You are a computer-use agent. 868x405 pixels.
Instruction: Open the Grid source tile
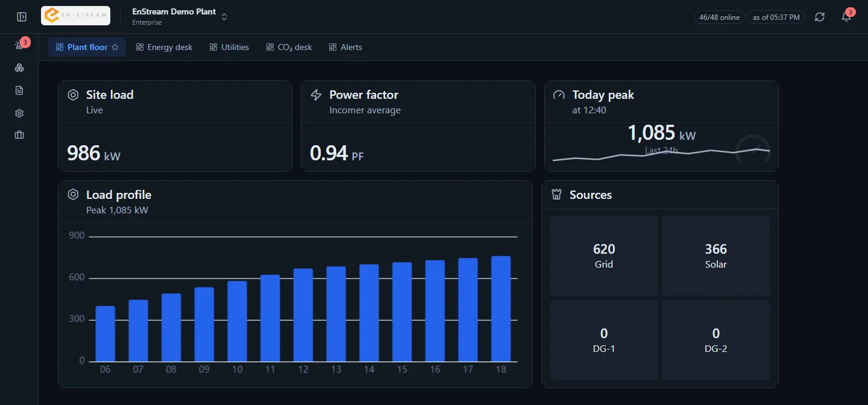point(604,256)
